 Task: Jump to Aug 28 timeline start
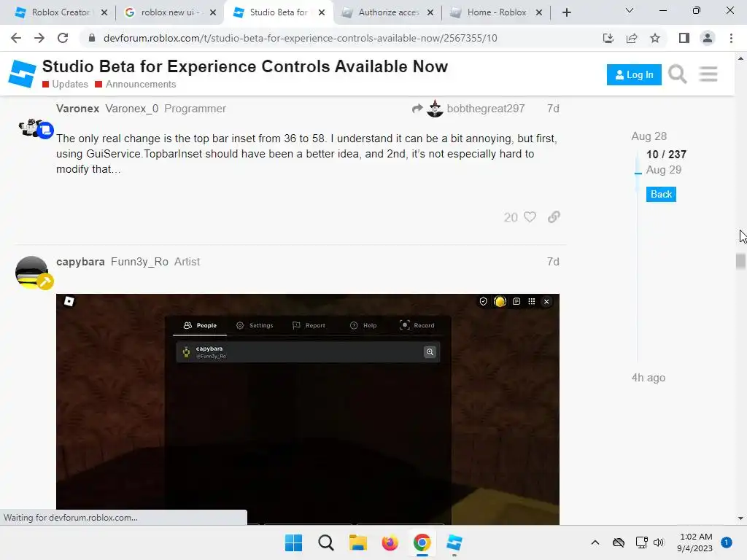[x=649, y=136]
